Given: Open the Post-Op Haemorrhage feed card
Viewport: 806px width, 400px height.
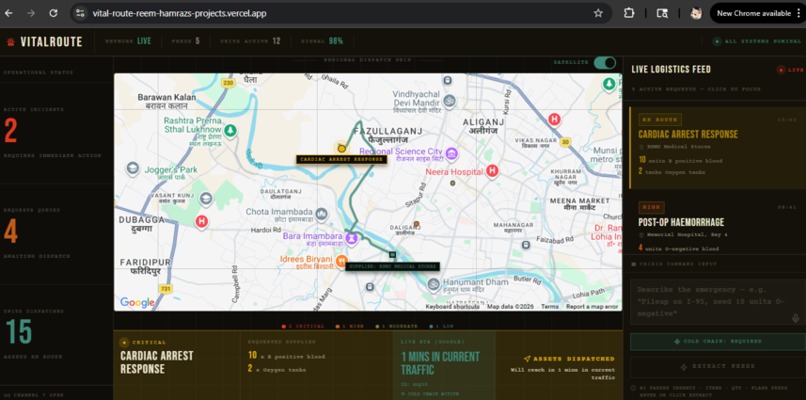Looking at the screenshot, I should [x=717, y=227].
